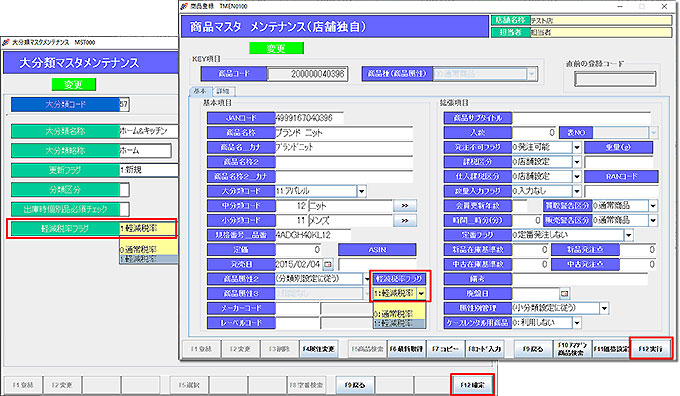Click the 中古発注点 input field
Screen dimensions: 680x396
tap(638, 264)
